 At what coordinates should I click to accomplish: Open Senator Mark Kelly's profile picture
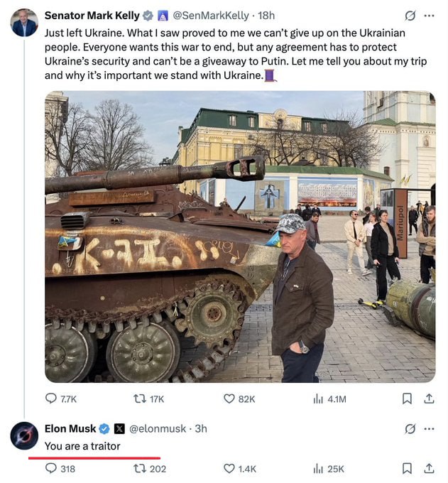pyautogui.click(x=24, y=23)
